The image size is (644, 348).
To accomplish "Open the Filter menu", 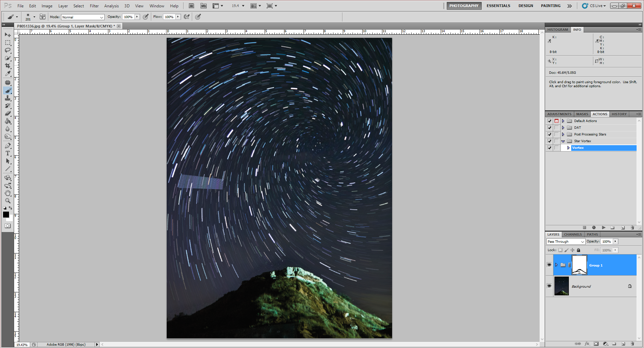I will click(94, 6).
